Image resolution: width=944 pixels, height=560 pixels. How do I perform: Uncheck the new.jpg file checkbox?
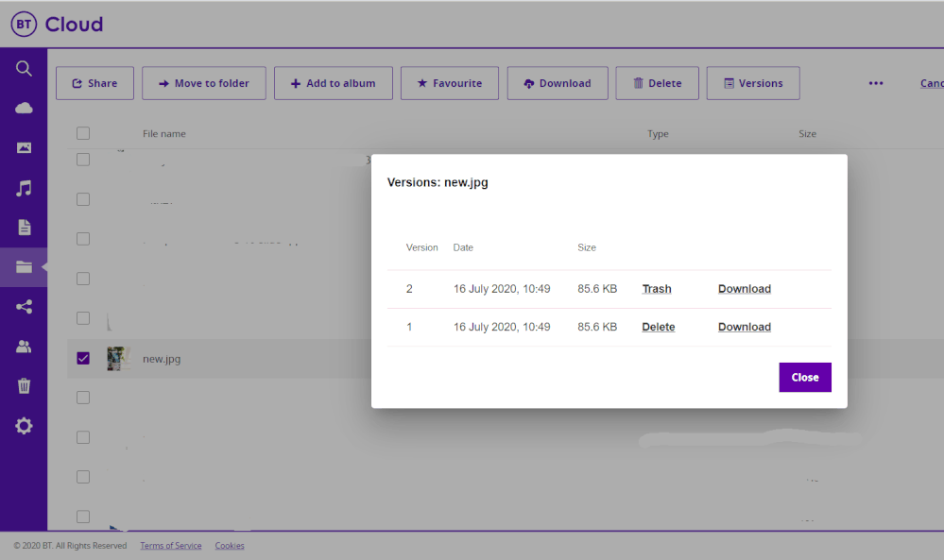[x=83, y=358]
